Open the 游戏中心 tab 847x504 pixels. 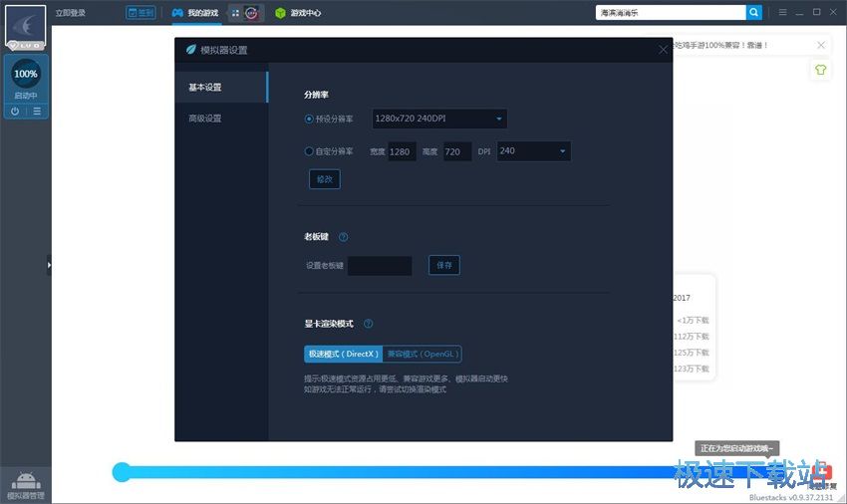298,13
